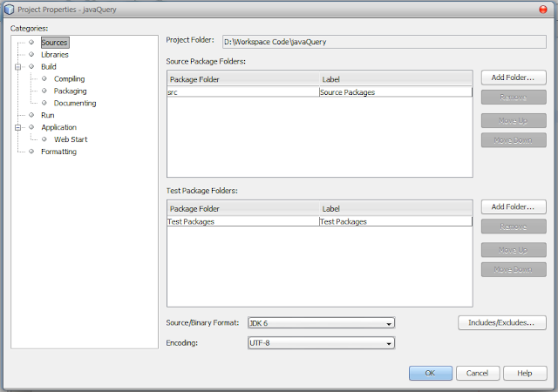Click the Documenting node bullet icon
Screen dimensions: 558x392
click(x=44, y=103)
